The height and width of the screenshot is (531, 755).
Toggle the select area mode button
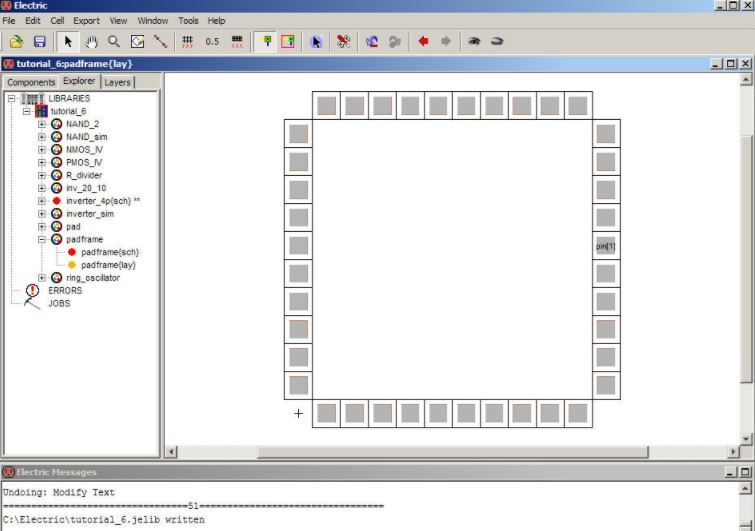point(288,42)
